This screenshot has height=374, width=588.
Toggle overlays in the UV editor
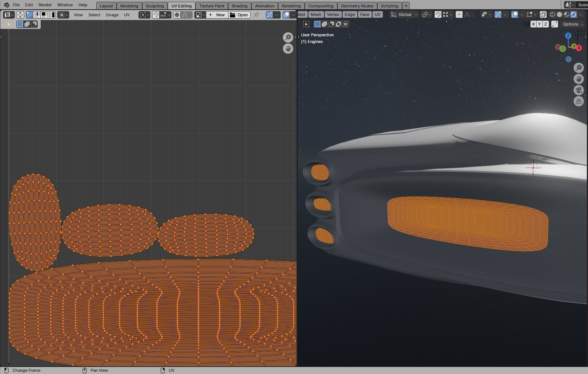(286, 15)
